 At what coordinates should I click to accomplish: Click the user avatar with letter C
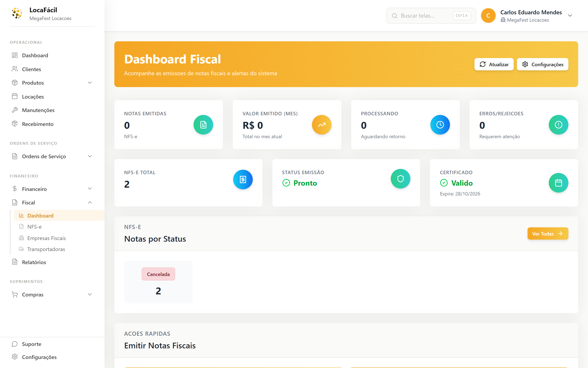(x=488, y=16)
